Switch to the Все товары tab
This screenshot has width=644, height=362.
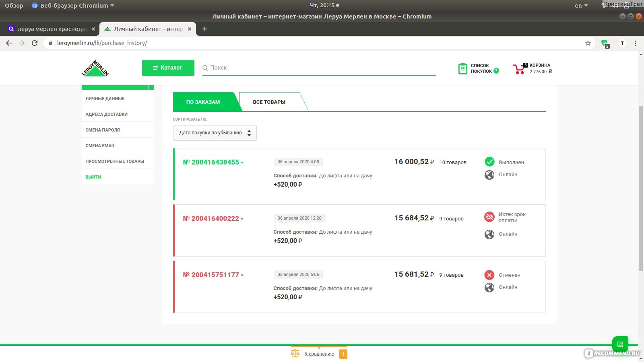point(269,102)
